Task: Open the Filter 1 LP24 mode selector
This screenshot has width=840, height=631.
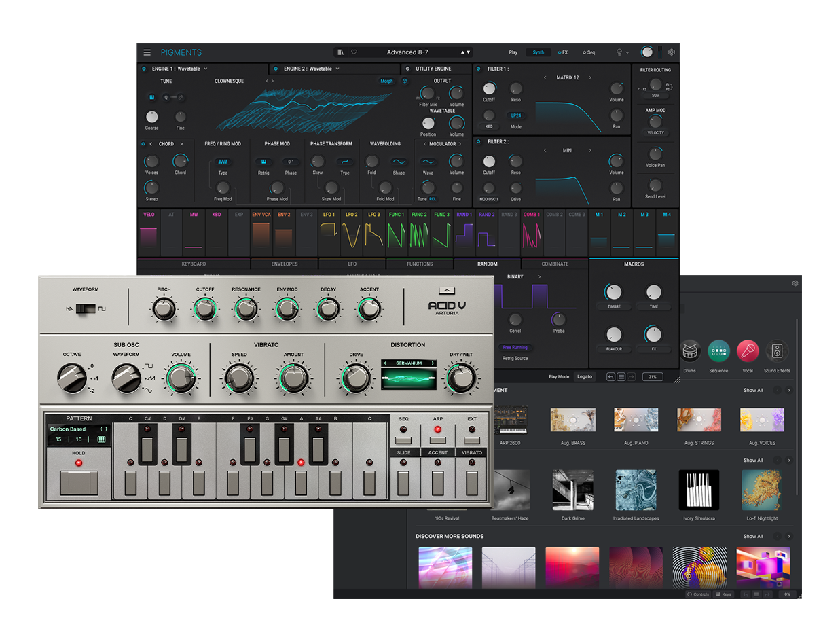Action: click(x=516, y=115)
